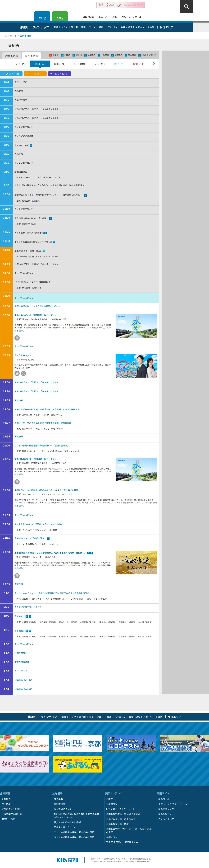Open the きょうとDays program title link
The height and width of the screenshot is (868, 209).
click(23, 356)
